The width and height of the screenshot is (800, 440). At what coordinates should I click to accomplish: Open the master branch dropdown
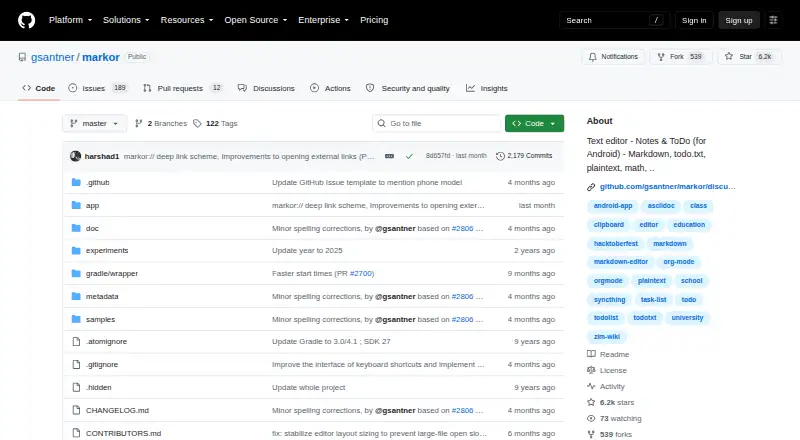pos(94,124)
